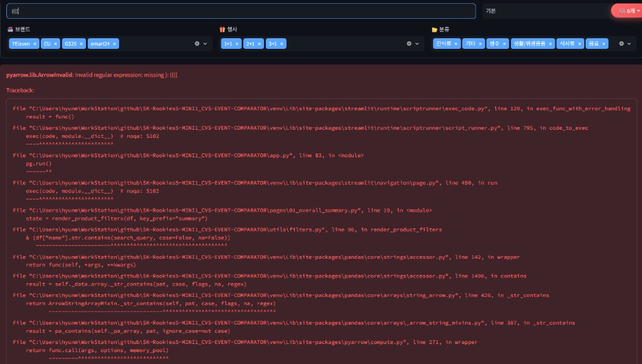Click the accessor.py line 142 traceback entry
The image size is (642, 364).
click(x=266, y=257)
